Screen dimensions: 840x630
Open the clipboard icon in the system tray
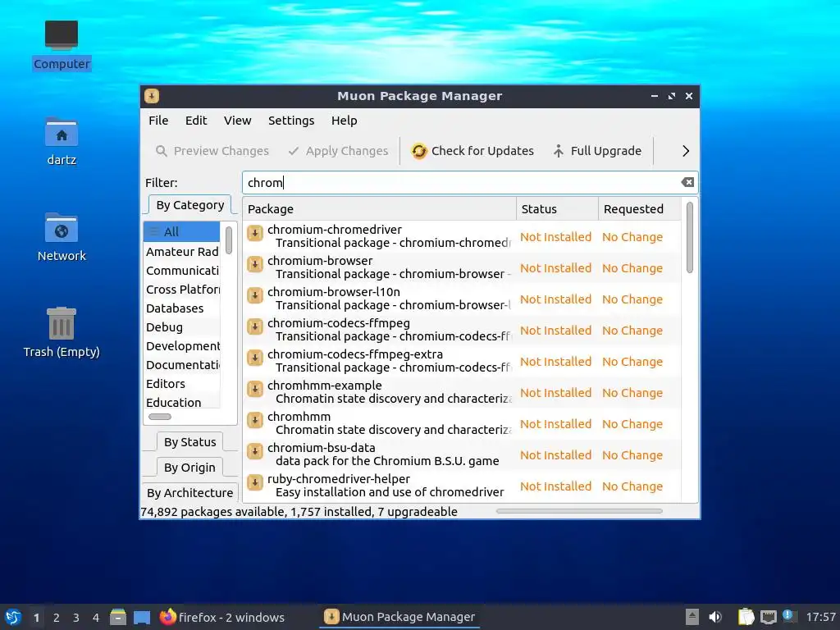pyautogui.click(x=746, y=617)
